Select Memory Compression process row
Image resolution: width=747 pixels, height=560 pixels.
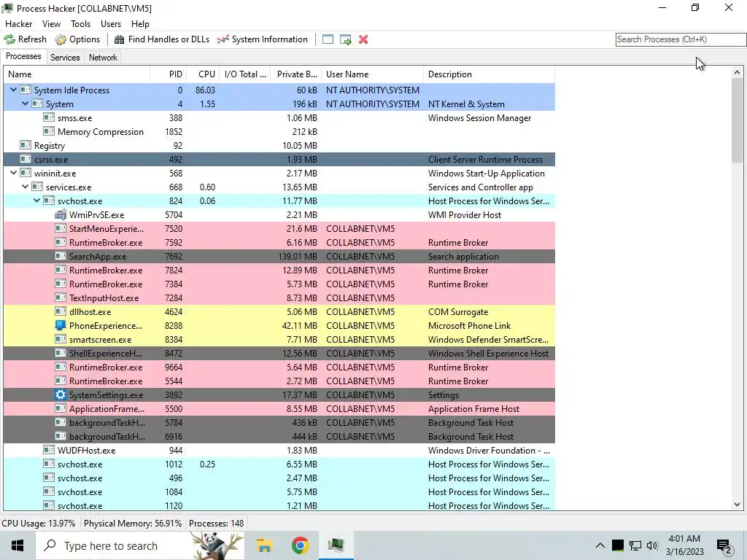pos(279,132)
